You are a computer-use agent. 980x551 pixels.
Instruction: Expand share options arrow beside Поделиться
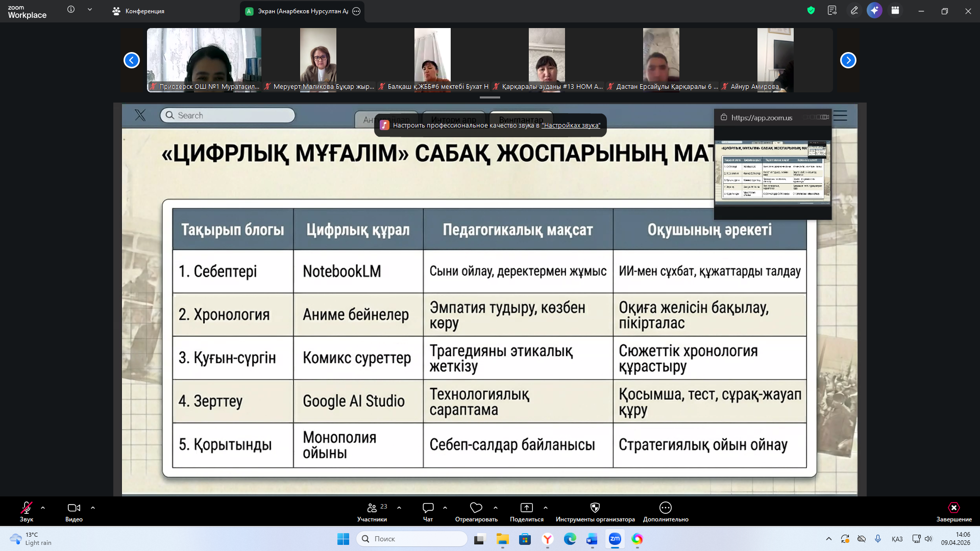pos(546,508)
